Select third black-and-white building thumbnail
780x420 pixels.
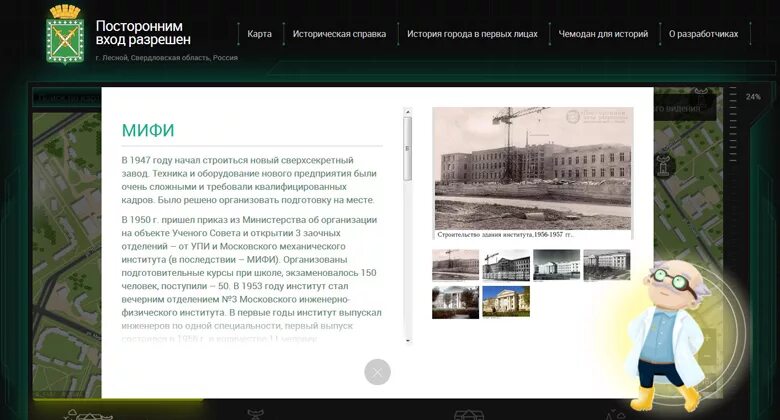(x=557, y=265)
